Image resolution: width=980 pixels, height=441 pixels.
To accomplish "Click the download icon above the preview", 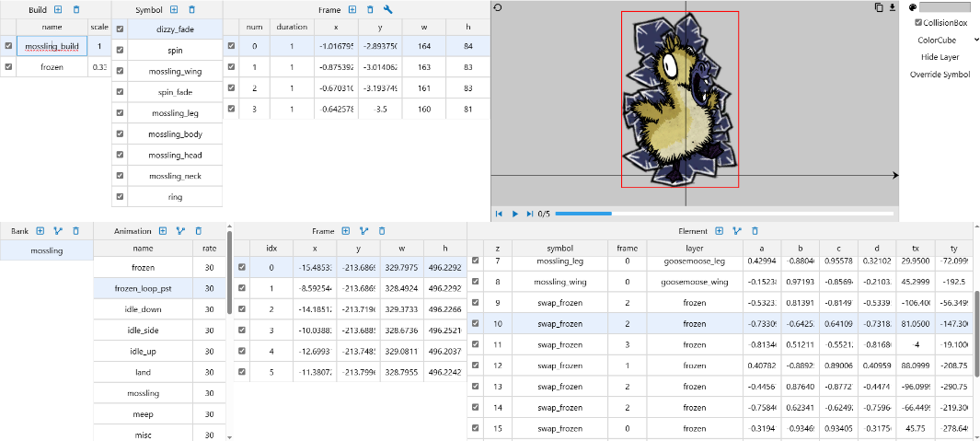I will click(892, 7).
